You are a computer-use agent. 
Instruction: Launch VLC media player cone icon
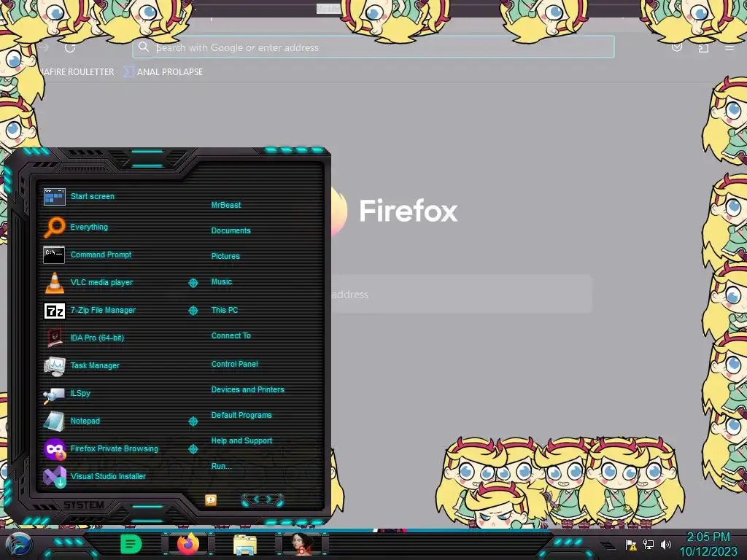pos(54,282)
